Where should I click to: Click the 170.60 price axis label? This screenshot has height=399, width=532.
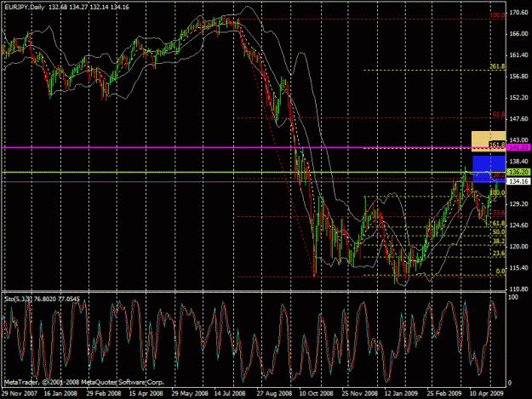click(x=518, y=13)
